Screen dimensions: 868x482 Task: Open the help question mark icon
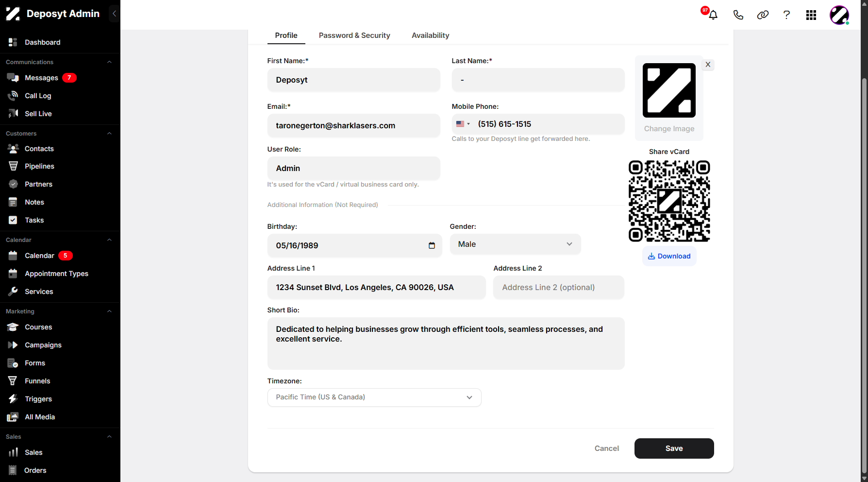coord(786,15)
